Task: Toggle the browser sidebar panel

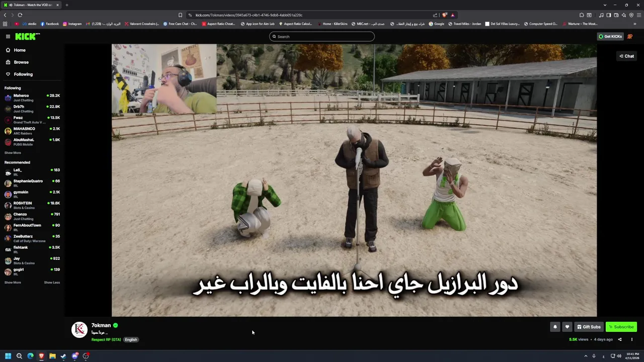Action: pos(608,15)
